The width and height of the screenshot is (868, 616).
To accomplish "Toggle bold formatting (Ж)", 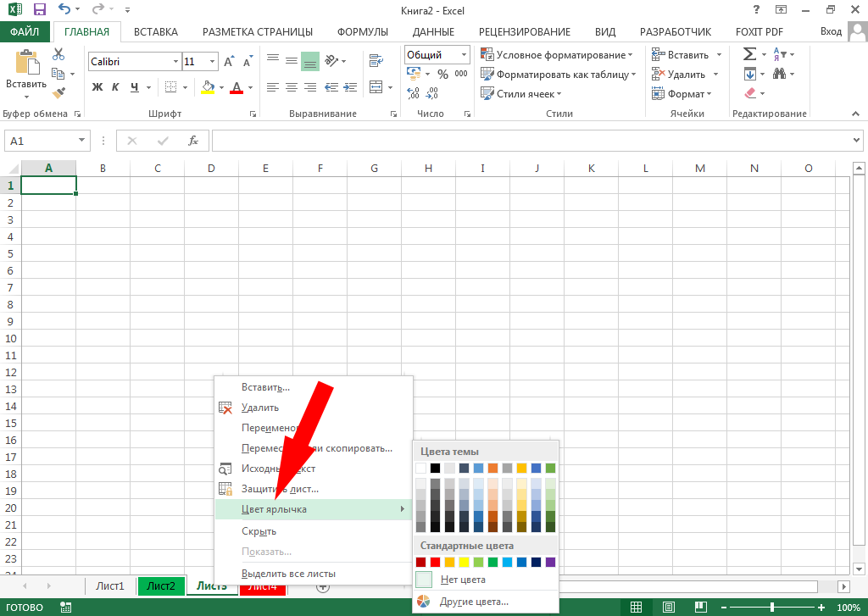I will click(x=97, y=86).
